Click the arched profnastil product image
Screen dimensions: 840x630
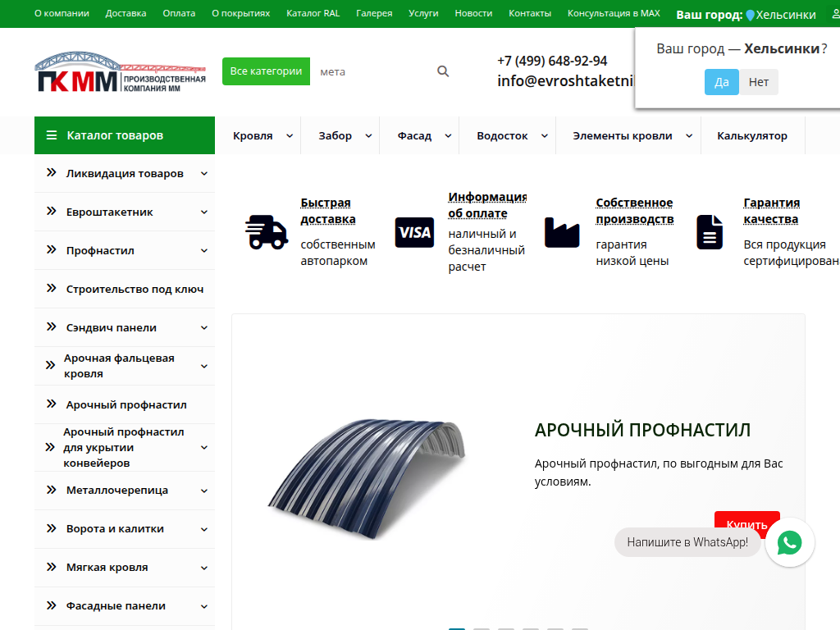367,478
